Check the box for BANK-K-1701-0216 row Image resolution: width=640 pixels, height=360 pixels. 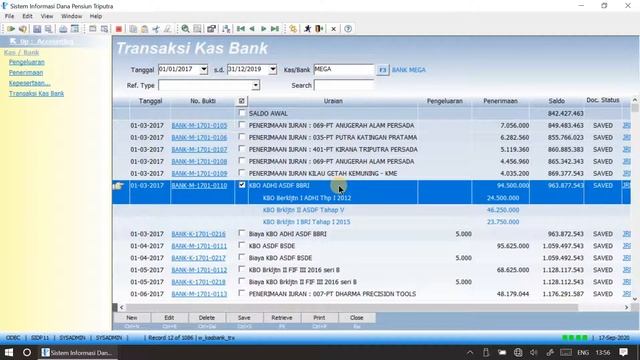242,233
